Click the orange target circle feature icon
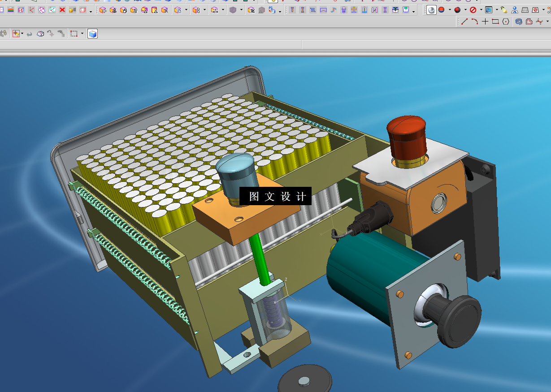Image resolution: width=551 pixels, height=392 pixels. click(x=354, y=10)
